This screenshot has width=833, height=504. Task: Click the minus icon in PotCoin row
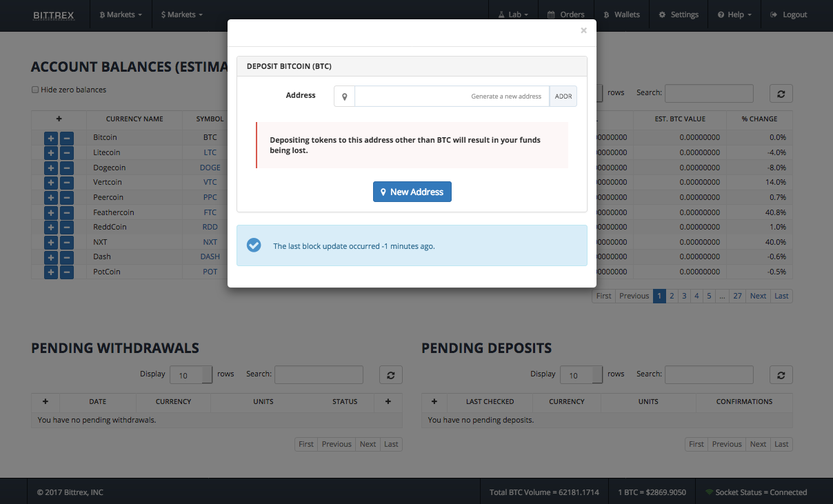[x=67, y=272]
